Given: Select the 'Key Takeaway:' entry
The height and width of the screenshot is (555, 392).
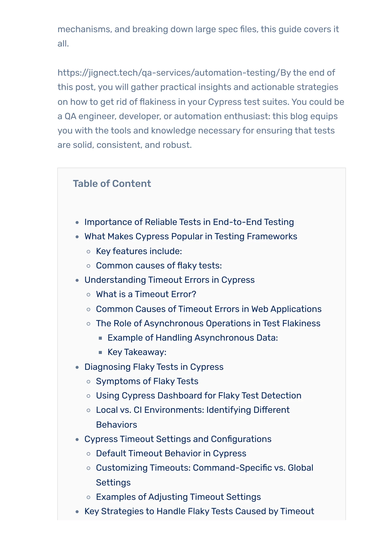Looking at the screenshot, I should (x=137, y=352).
